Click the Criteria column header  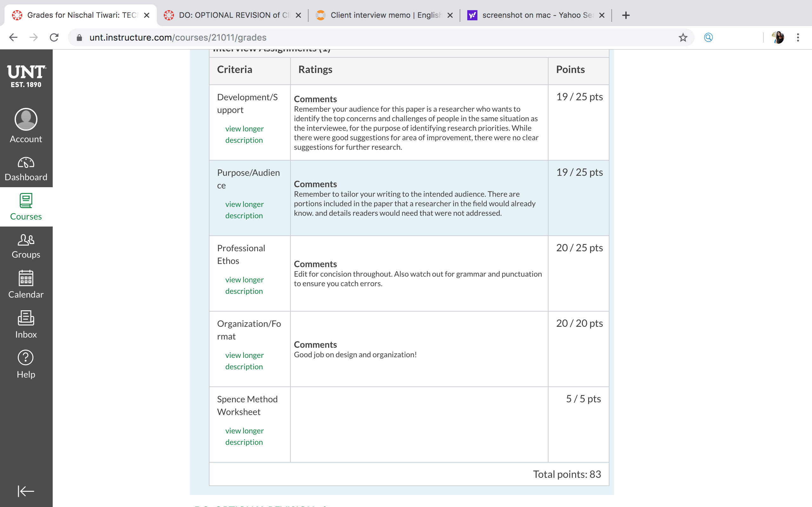tap(235, 69)
